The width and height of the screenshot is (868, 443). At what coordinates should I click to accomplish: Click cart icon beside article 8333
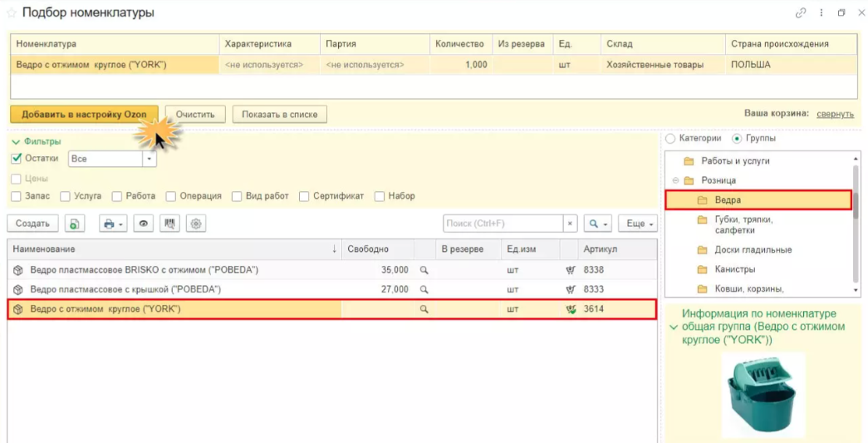point(570,289)
